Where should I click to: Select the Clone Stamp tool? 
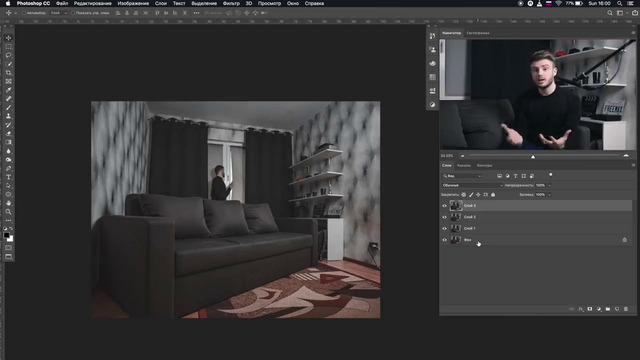pyautogui.click(x=8, y=116)
